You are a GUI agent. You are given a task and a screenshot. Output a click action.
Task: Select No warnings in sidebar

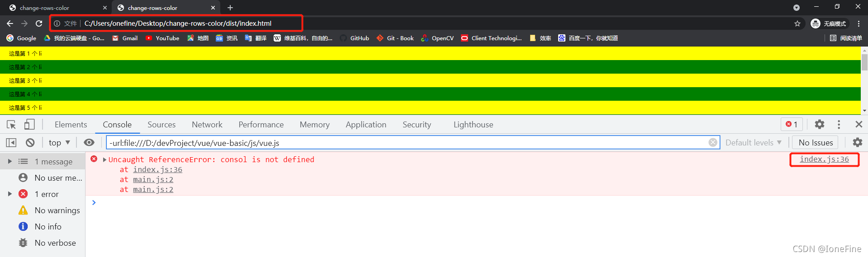pyautogui.click(x=43, y=210)
